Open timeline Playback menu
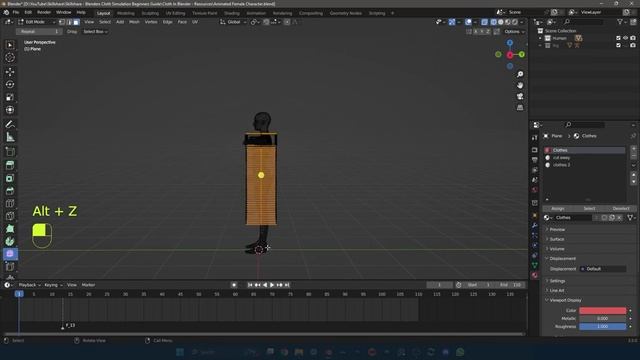This screenshot has height=360, width=640. (29, 285)
